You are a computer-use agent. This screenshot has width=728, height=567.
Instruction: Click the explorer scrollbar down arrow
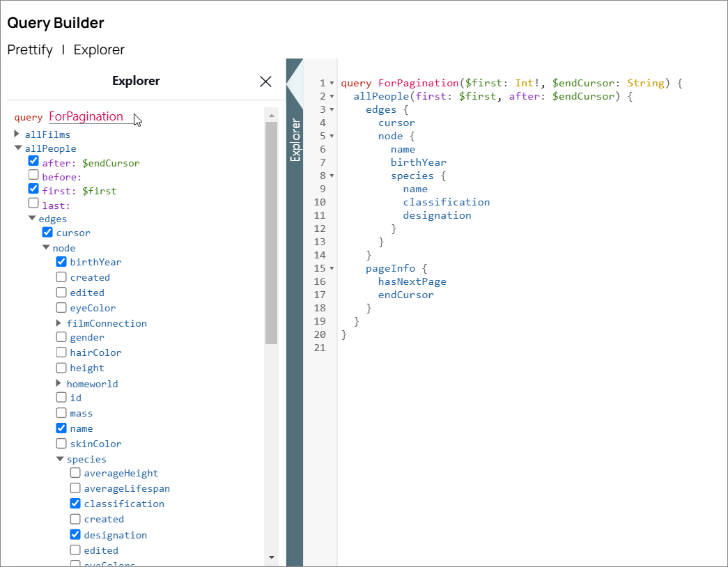271,557
